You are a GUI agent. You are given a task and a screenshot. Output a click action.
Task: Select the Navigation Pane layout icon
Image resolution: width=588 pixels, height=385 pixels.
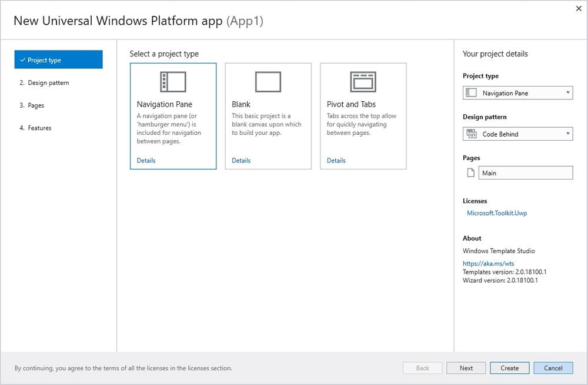coord(173,82)
